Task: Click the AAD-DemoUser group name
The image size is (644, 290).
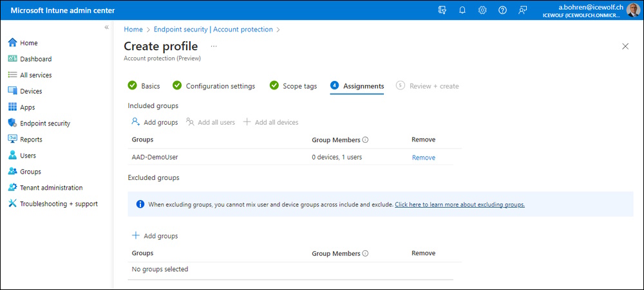Action: 155,157
